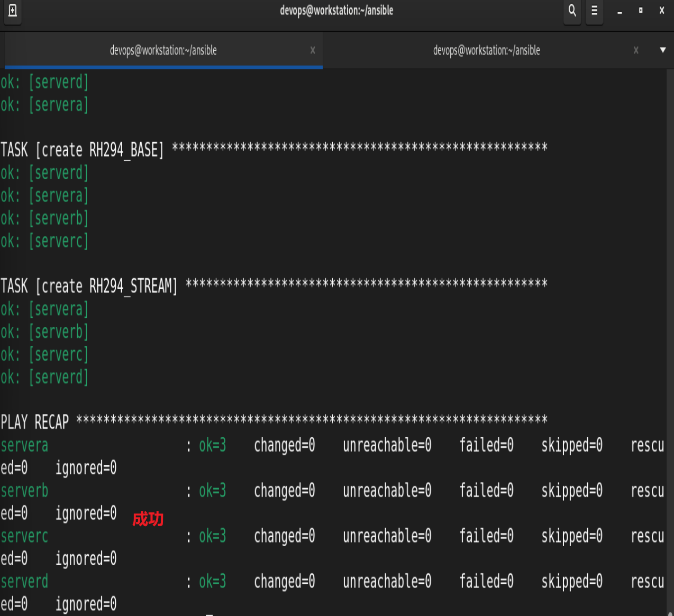This screenshot has width=674, height=616.
Task: Click 'ok: [servera]' under RH294_STREAM task
Action: pos(44,309)
